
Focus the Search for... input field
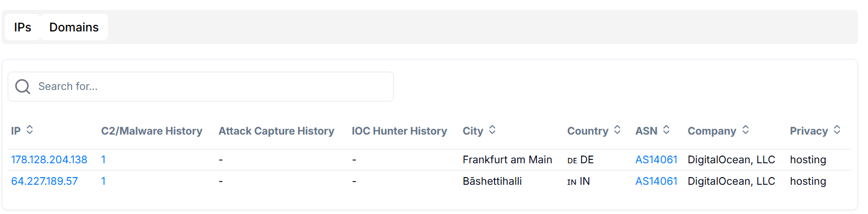tap(200, 87)
